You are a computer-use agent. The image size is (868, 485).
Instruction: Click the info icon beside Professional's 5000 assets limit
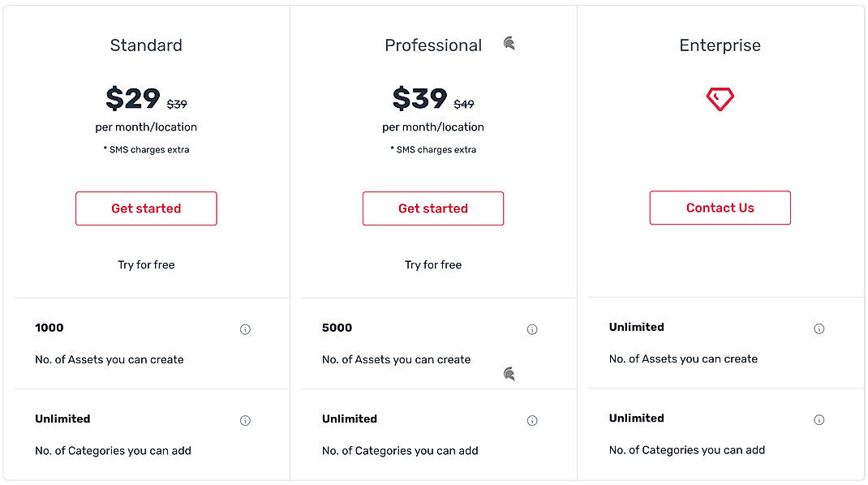[532, 329]
